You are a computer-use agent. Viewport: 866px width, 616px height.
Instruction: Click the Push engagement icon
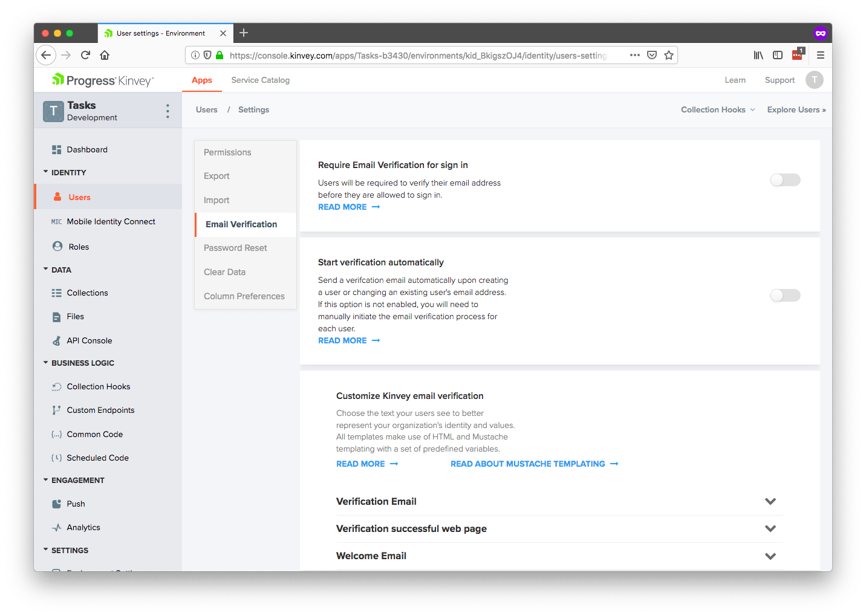click(x=56, y=504)
